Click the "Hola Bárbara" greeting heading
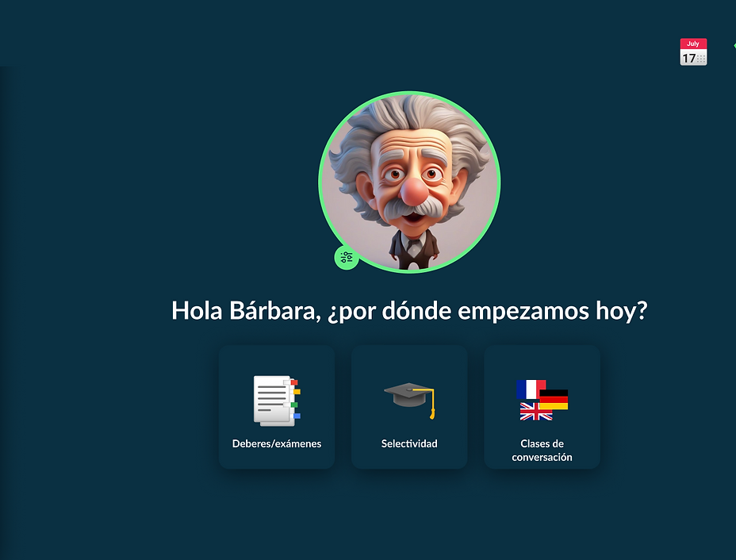Image resolution: width=736 pixels, height=560 pixels. 408,310
